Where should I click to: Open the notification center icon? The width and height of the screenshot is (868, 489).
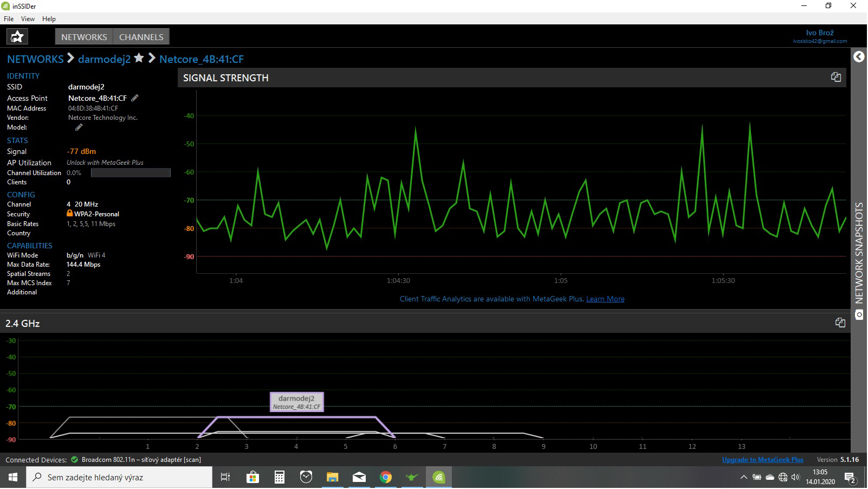850,478
